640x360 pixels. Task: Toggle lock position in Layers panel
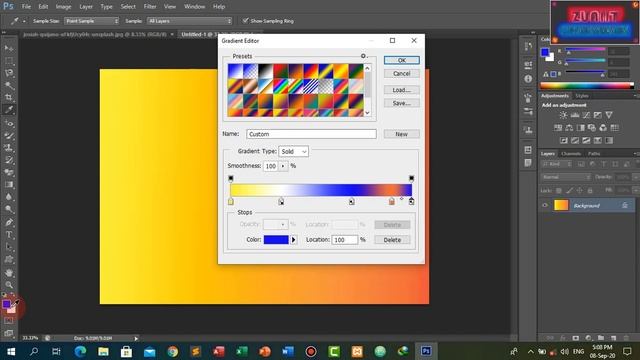580,191
